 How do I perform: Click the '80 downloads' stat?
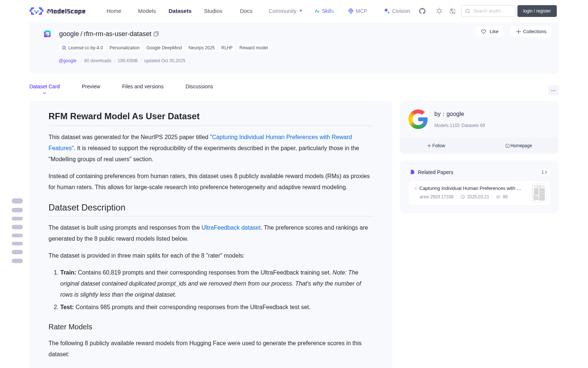coord(98,61)
